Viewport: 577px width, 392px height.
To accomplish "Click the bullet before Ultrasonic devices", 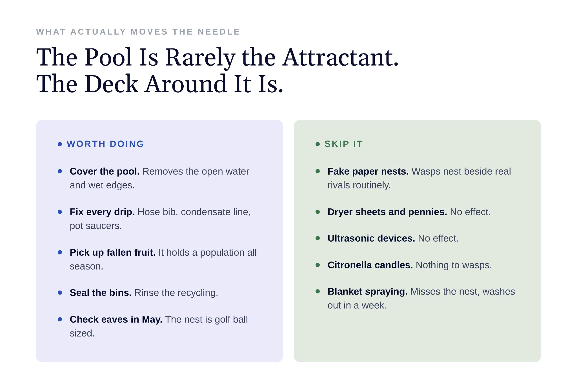I will click(x=318, y=238).
